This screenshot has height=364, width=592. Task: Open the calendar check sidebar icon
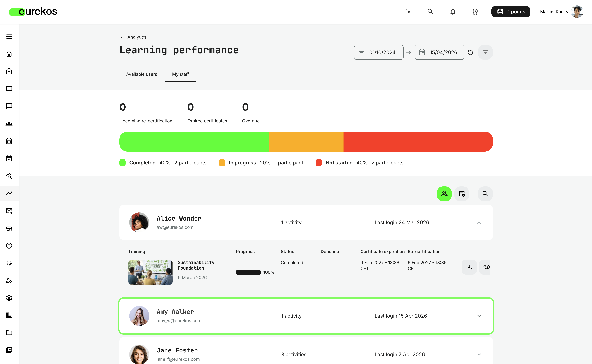9,158
